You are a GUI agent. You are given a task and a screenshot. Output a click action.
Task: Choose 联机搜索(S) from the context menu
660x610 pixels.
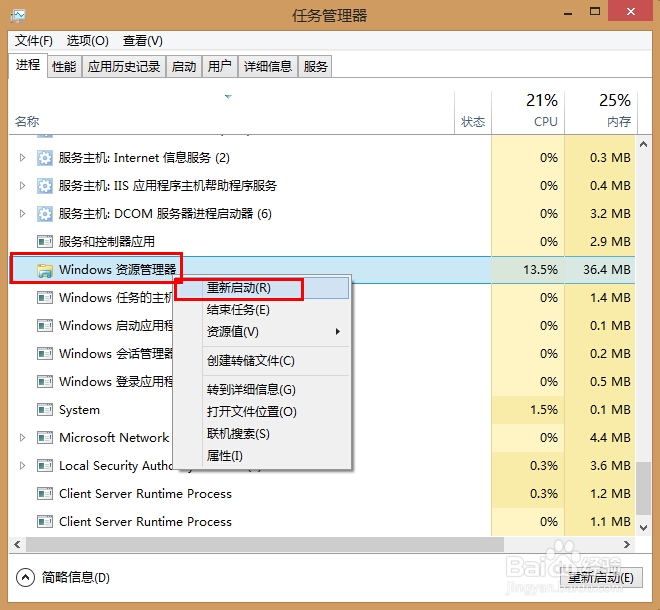(262, 434)
